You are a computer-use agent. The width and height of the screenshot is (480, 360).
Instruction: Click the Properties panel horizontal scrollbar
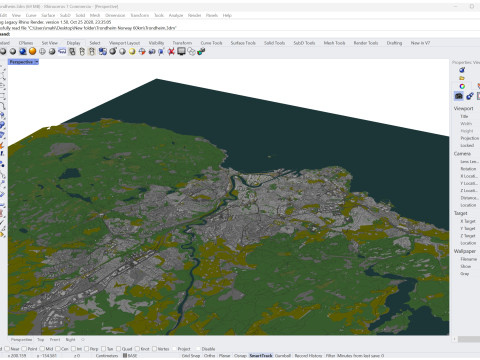point(469,339)
